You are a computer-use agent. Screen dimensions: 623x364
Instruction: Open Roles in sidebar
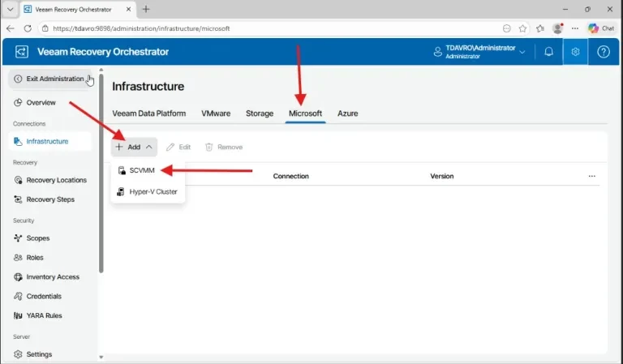click(x=35, y=258)
